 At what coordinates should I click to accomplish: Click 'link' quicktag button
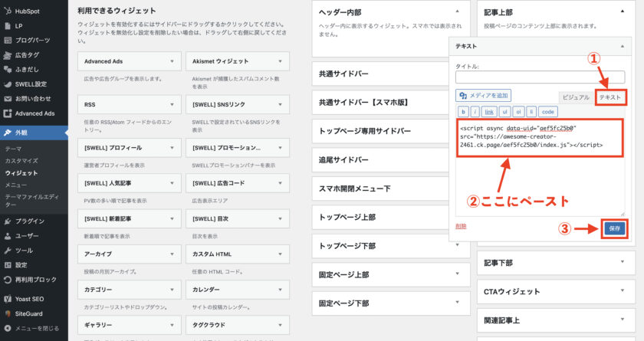(x=489, y=112)
